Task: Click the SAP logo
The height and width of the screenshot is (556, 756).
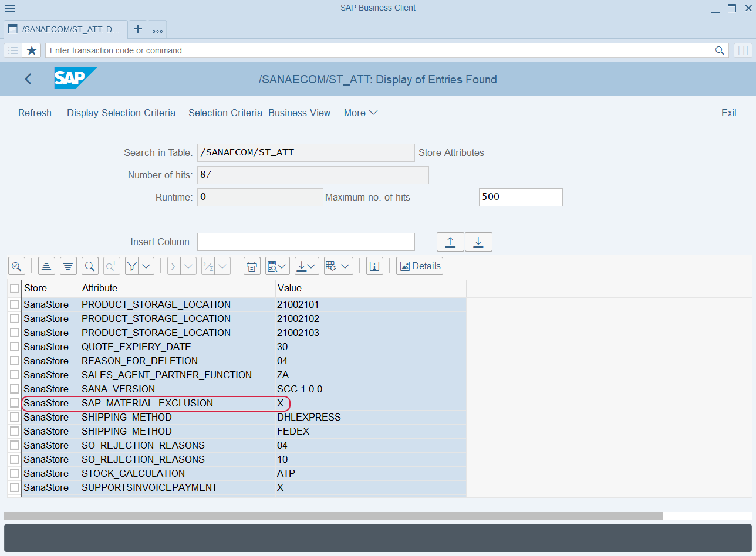Action: click(x=75, y=78)
